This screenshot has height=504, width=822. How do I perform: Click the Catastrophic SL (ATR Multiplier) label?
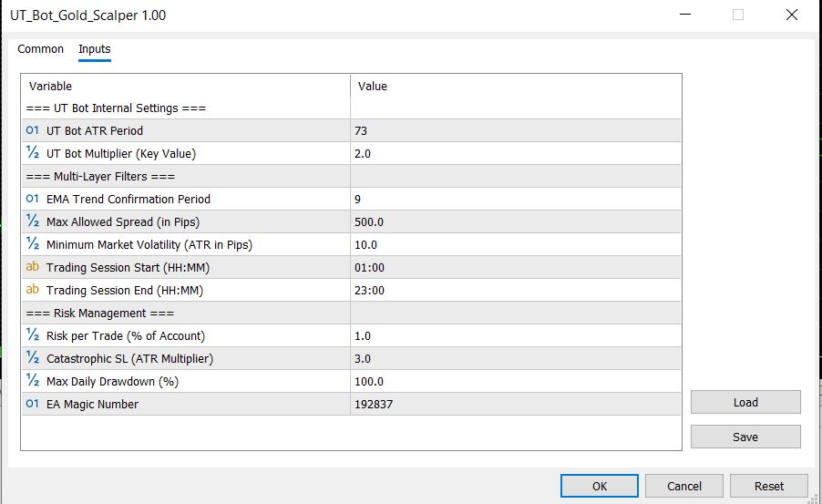click(x=130, y=359)
